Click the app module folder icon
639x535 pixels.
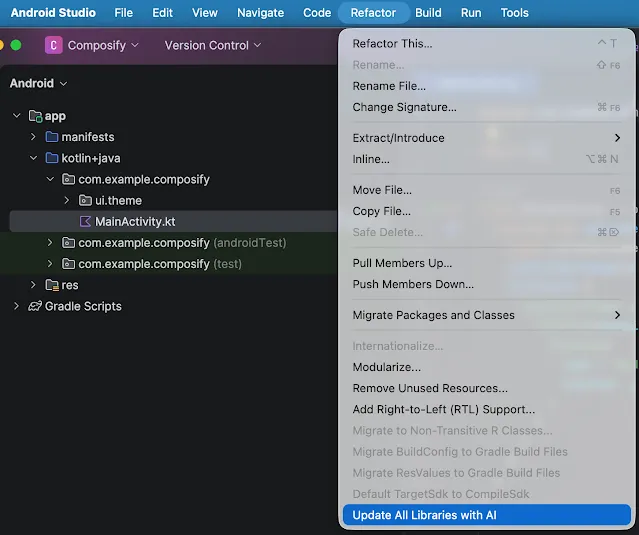pyautogui.click(x=35, y=116)
